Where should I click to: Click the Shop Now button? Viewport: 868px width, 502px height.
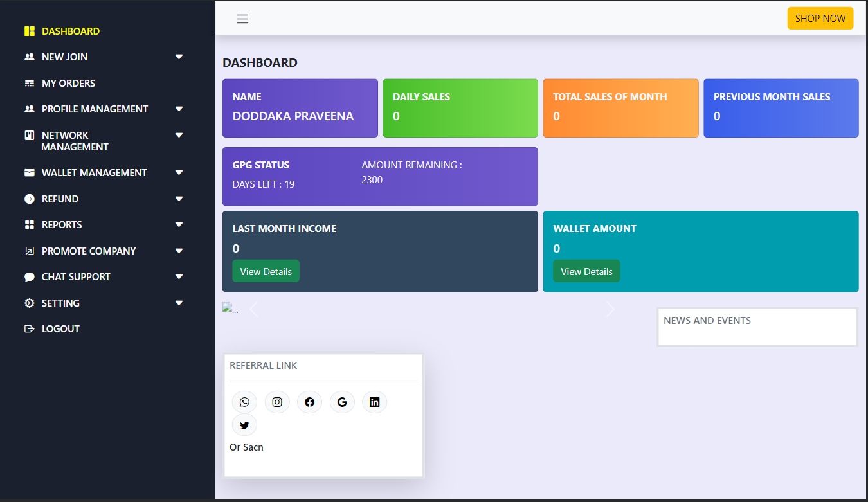tap(820, 19)
